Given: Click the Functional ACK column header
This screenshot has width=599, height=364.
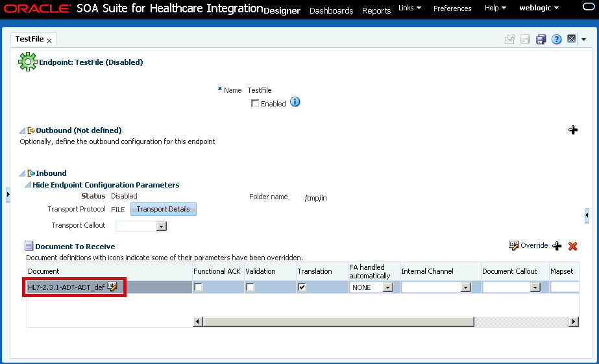Looking at the screenshot, I should click(217, 271).
